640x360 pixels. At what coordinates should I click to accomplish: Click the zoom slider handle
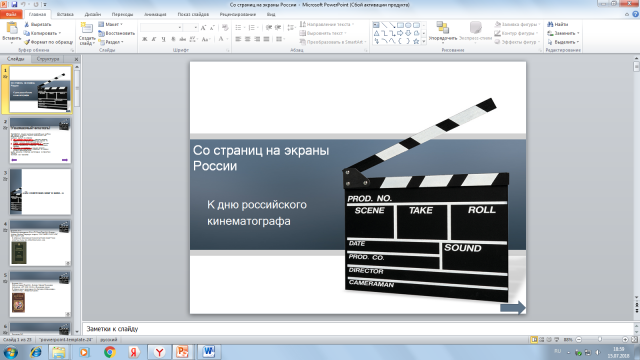click(x=600, y=340)
